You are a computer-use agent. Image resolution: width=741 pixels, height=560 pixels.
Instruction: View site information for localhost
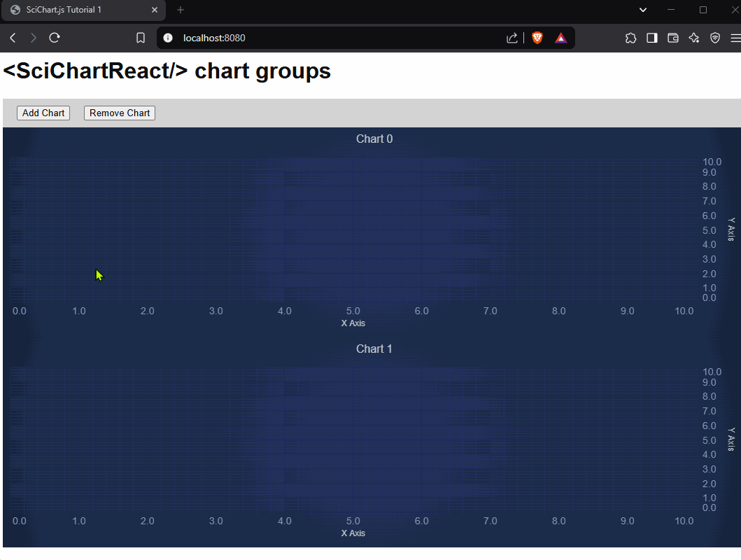(x=168, y=38)
